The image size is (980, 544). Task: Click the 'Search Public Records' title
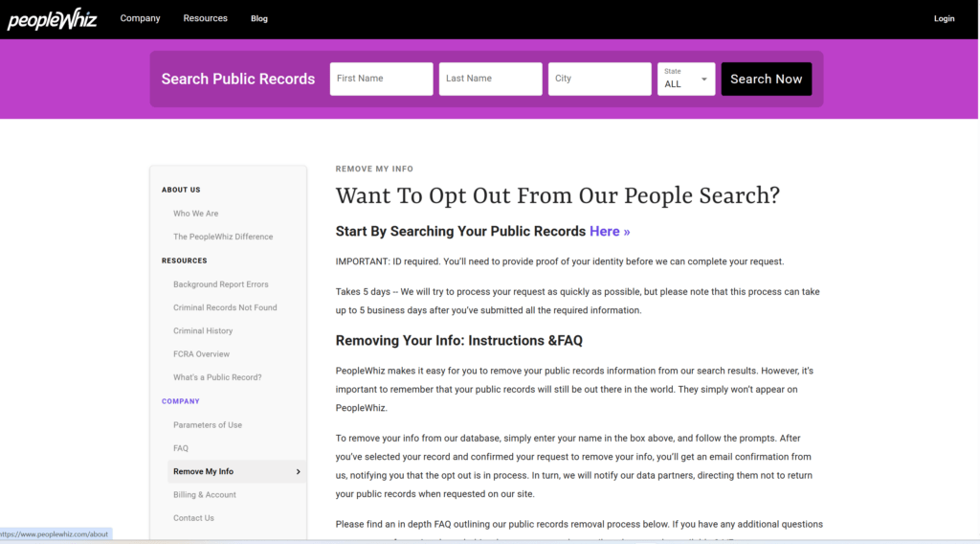coord(238,79)
